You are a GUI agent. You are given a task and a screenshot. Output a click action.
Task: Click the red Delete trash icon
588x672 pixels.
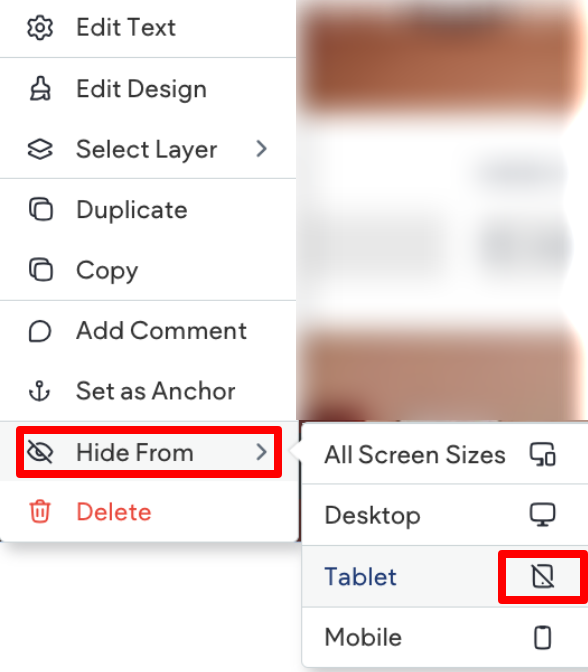tap(40, 511)
